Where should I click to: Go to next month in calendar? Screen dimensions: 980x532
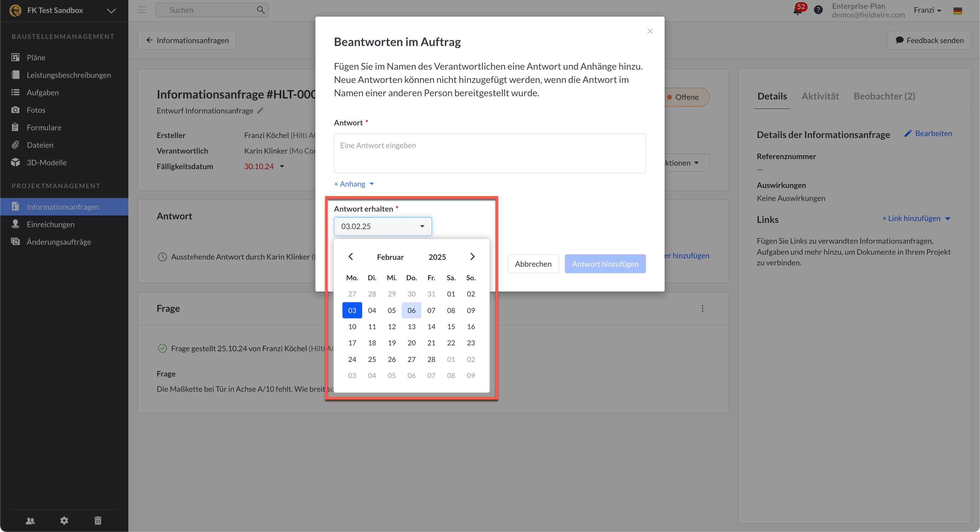click(x=472, y=257)
